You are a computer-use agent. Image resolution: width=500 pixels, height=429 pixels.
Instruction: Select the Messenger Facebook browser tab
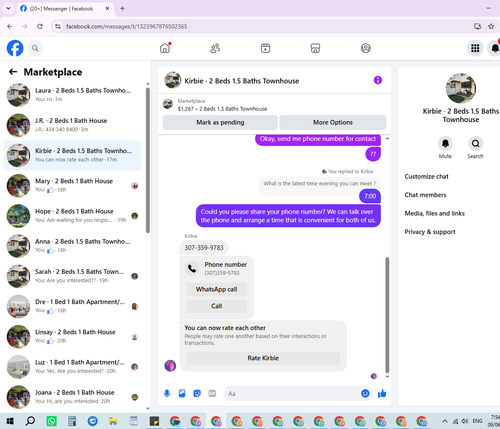tap(65, 9)
